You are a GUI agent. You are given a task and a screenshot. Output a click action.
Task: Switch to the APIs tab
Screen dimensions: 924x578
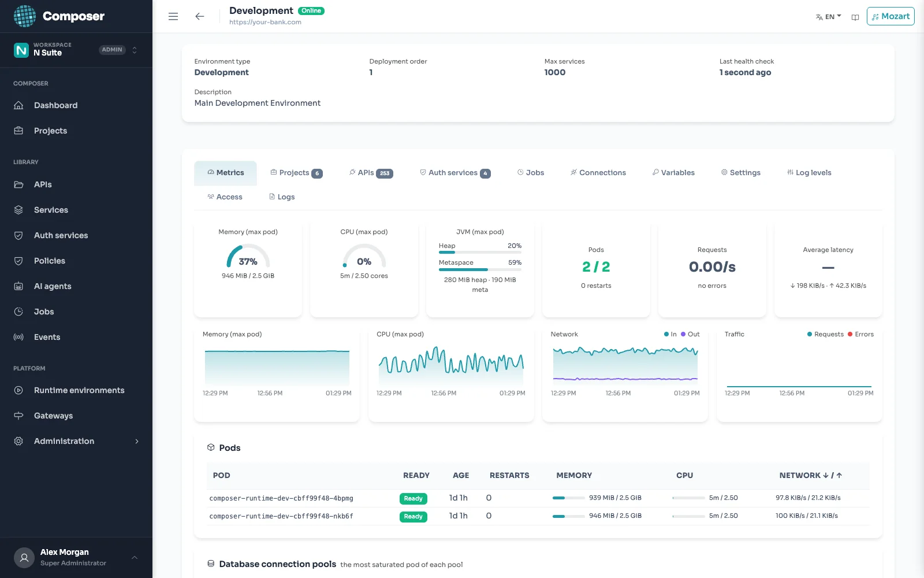pyautogui.click(x=371, y=173)
